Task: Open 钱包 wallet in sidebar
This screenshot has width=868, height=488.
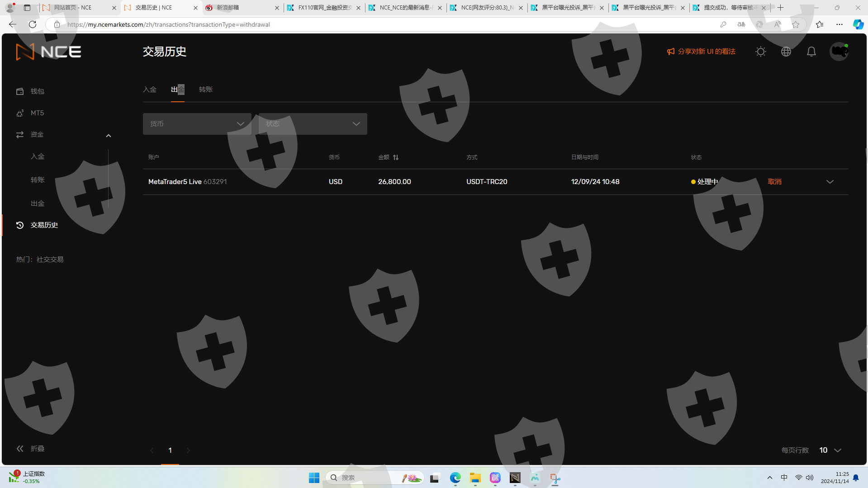Action: 37,91
